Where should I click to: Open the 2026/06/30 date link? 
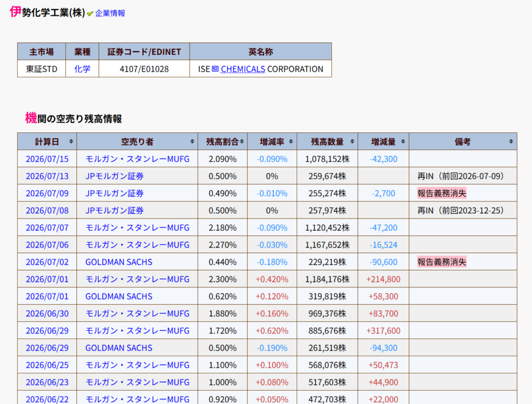pyautogui.click(x=47, y=314)
